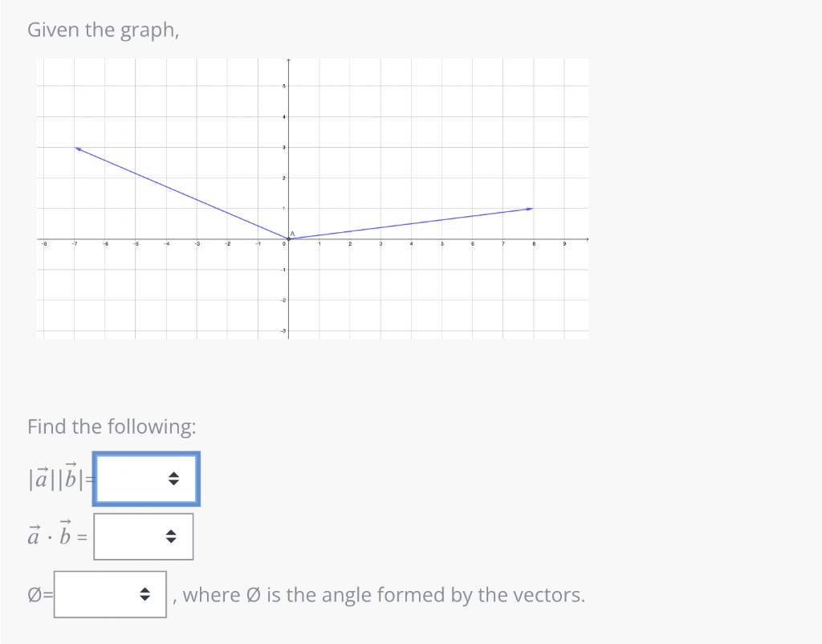Click the y-axis arrow tip at the top
This screenshot has width=822, height=644.
(288, 61)
